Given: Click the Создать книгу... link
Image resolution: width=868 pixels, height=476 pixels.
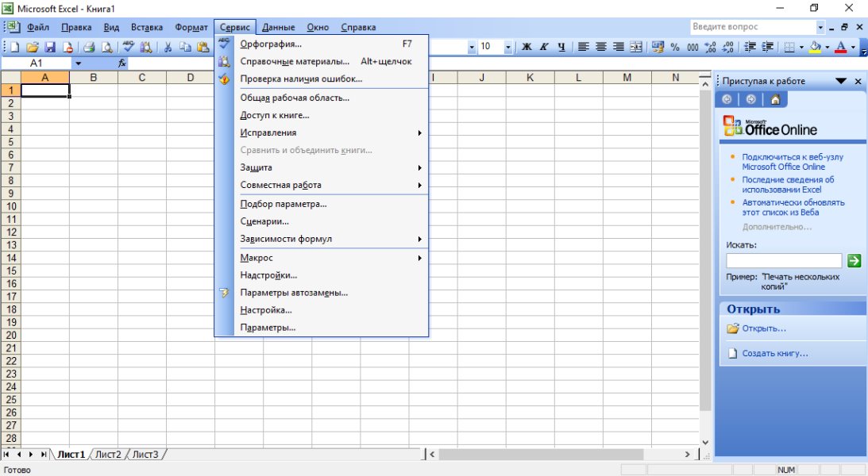Looking at the screenshot, I should (774, 354).
